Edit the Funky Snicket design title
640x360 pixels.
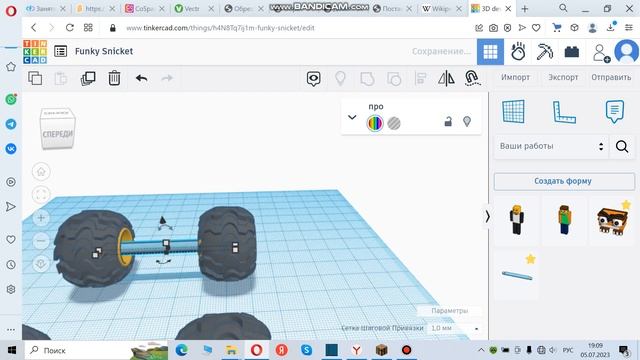[x=104, y=51]
